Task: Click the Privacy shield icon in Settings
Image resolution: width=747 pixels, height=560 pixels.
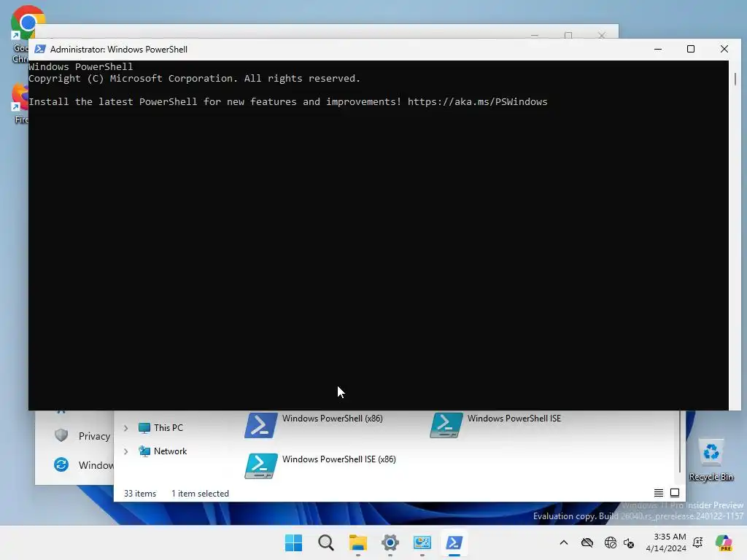Action: tap(61, 435)
